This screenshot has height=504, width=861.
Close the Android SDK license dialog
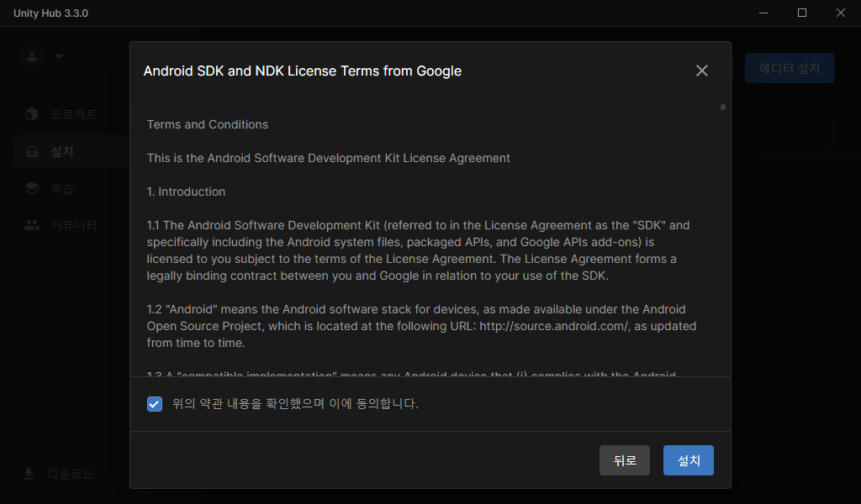tap(702, 71)
